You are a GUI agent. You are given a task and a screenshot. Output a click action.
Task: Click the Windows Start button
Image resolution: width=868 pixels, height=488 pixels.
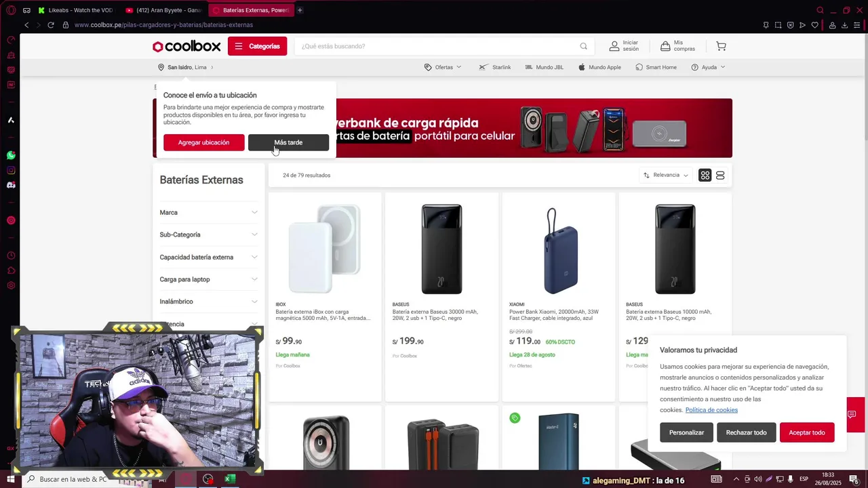11,479
